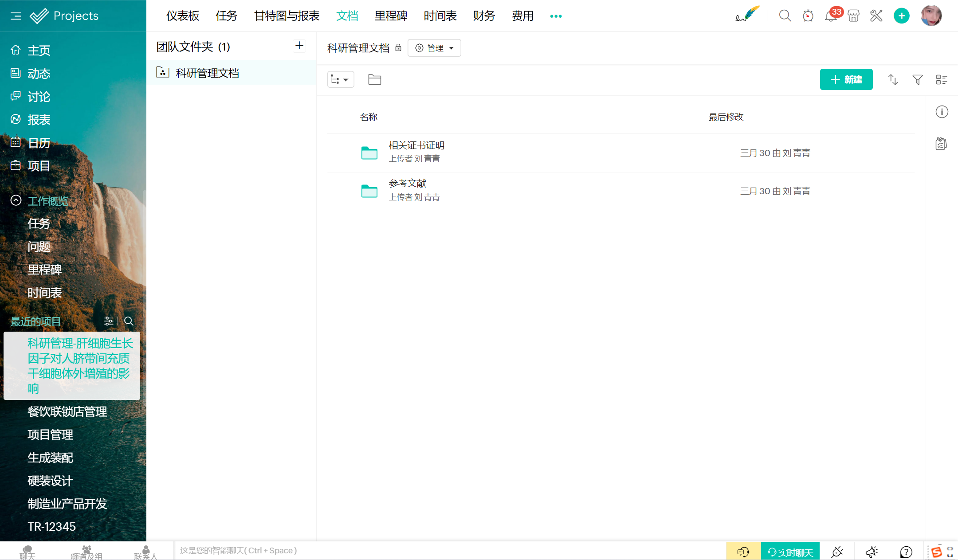Click the timer stopwatch icon
The image size is (958, 560).
click(x=808, y=16)
